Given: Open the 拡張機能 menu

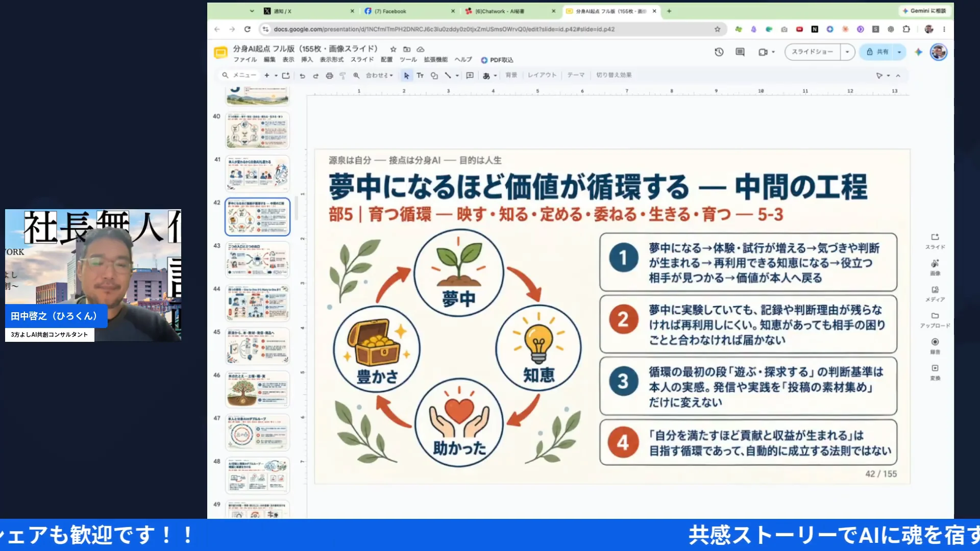Looking at the screenshot, I should [435, 60].
